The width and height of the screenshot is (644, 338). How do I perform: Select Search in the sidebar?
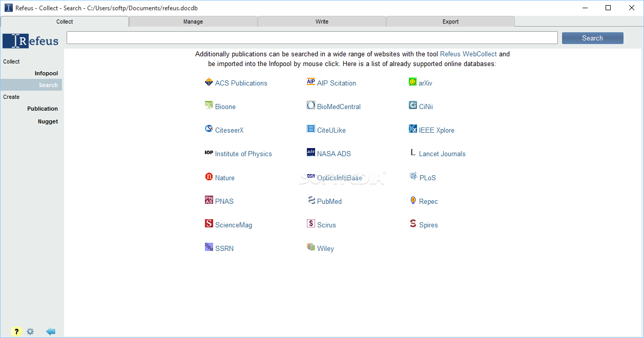[31, 85]
